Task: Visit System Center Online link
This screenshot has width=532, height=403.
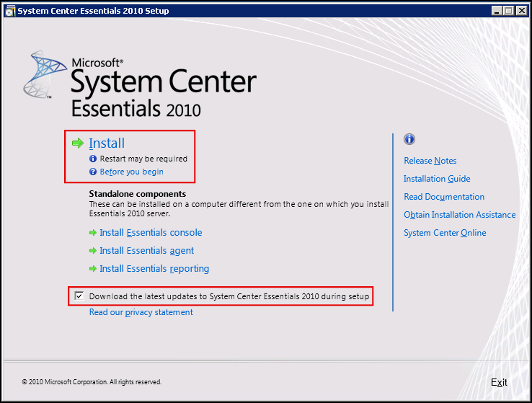Action: (445, 233)
